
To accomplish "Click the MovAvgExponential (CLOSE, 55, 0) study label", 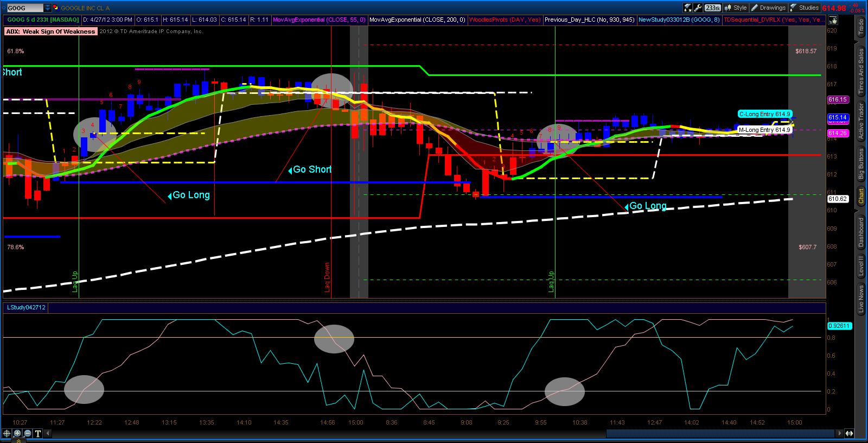I will [320, 20].
